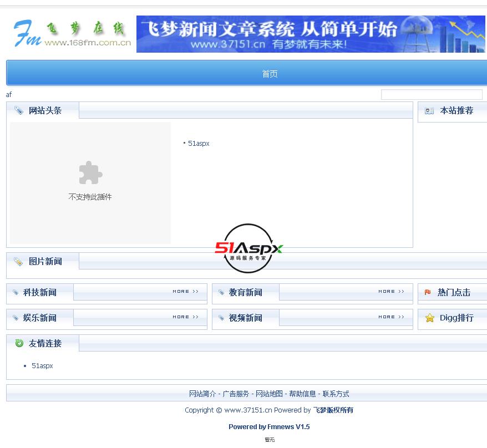Open the 51aspx headline link
487x448 pixels.
coord(199,144)
